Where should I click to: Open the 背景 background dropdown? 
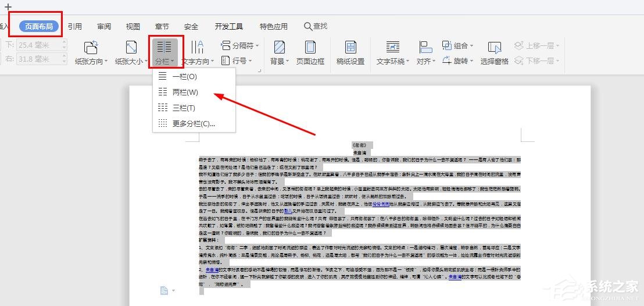pos(280,53)
